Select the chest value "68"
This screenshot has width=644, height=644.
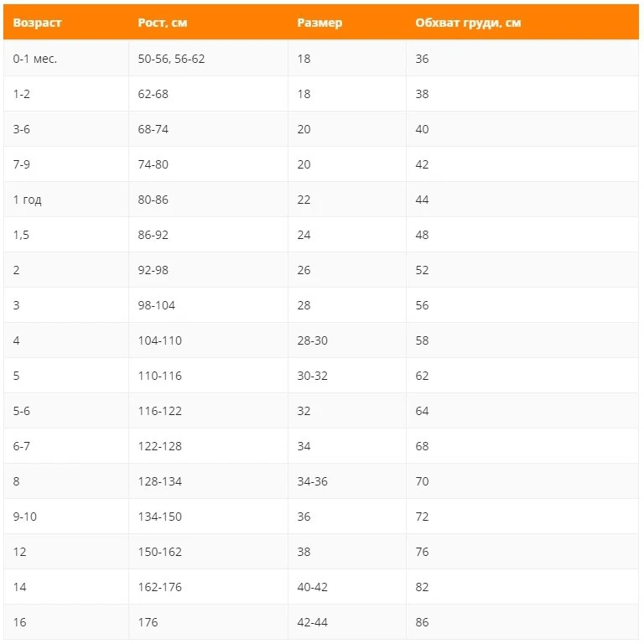[x=422, y=446]
